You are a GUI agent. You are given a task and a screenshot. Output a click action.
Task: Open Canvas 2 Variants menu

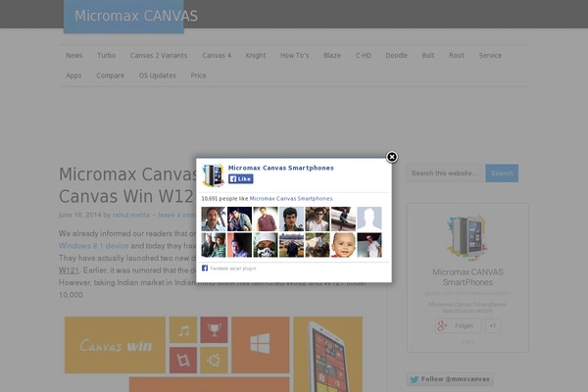point(159,56)
